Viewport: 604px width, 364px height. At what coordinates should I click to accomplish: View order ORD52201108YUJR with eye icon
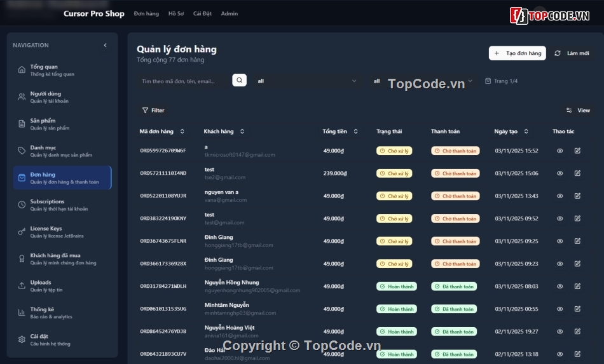pyautogui.click(x=559, y=196)
